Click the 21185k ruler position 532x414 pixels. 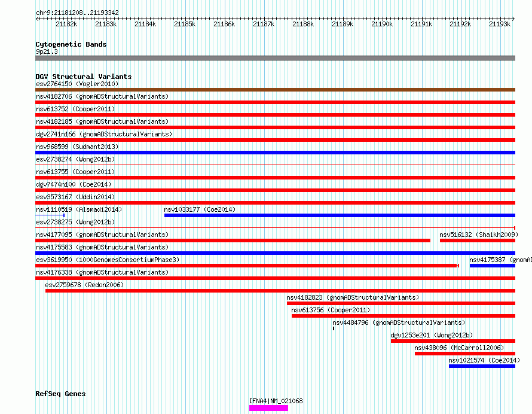(185, 24)
